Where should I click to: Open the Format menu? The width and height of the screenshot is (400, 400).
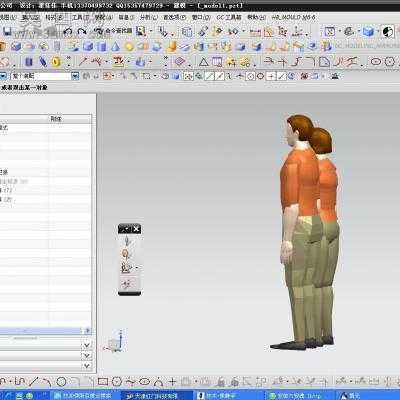coord(54,17)
